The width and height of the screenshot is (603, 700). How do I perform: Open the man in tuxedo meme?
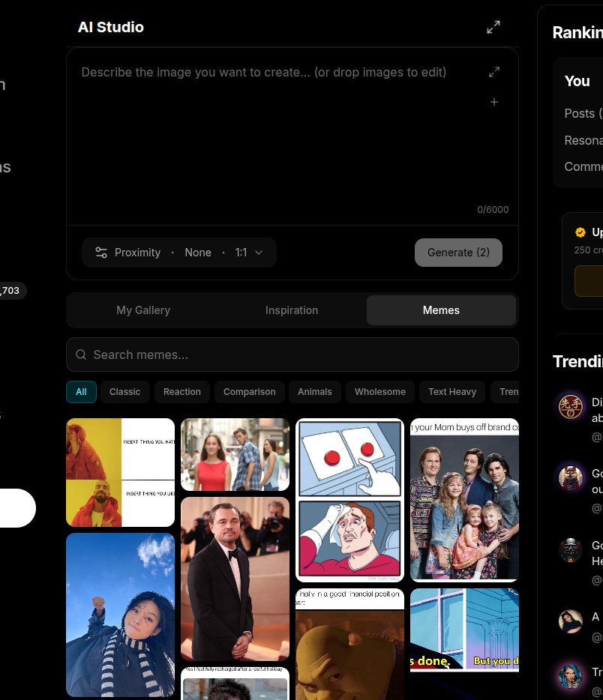pos(235,579)
